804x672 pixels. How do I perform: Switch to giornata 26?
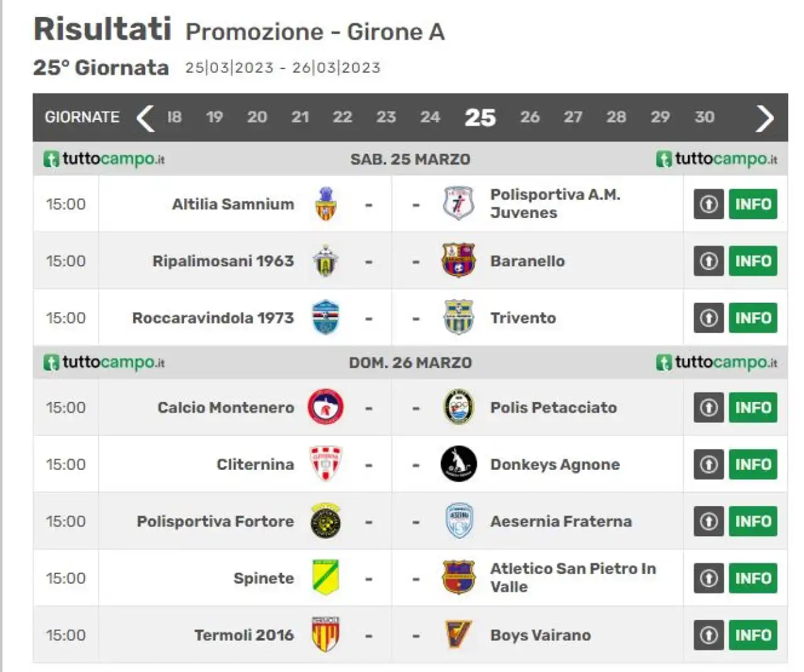tap(530, 117)
